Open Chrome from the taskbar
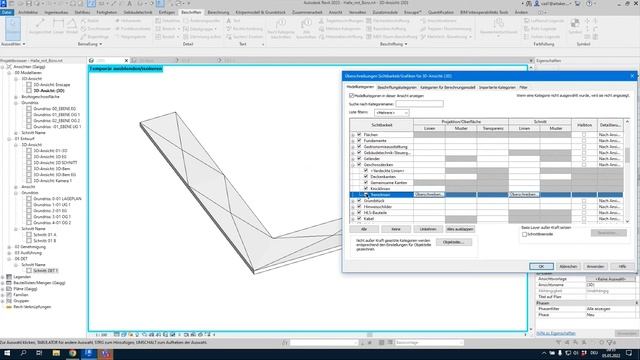 pos(72,353)
